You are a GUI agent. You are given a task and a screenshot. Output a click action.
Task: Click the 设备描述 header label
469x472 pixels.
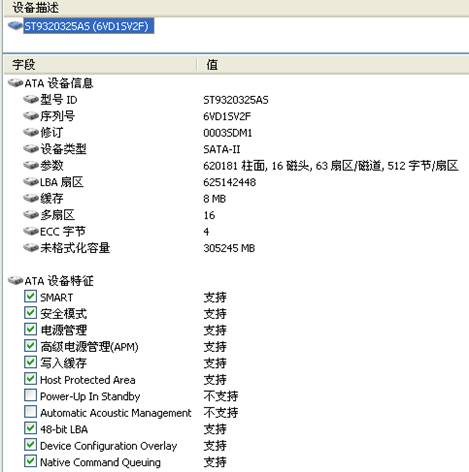click(x=36, y=7)
